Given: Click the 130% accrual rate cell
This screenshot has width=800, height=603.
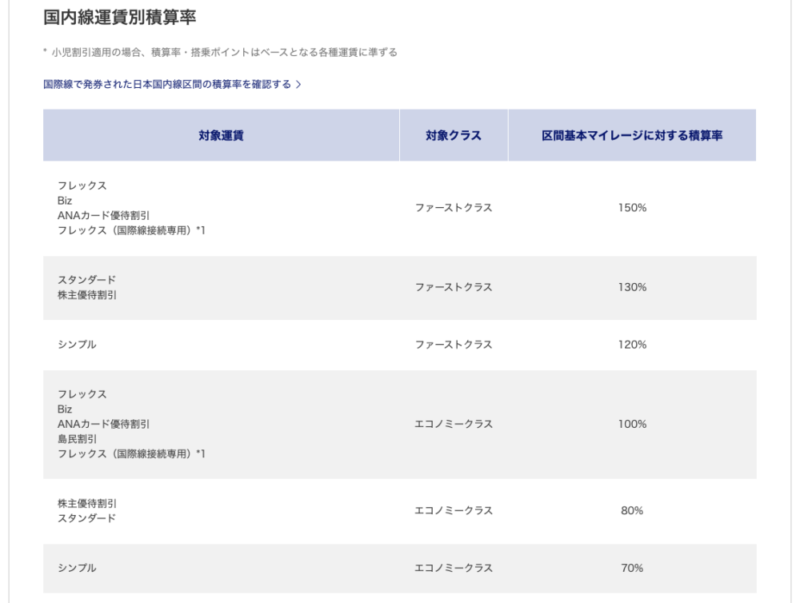Looking at the screenshot, I should pyautogui.click(x=632, y=287).
